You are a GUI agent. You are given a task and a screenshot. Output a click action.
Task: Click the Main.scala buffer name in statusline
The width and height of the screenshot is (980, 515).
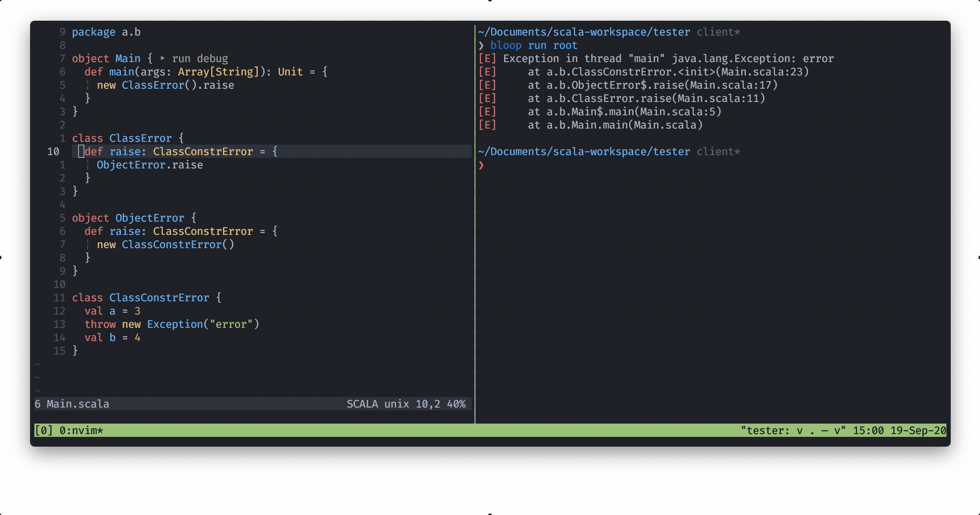(78, 404)
